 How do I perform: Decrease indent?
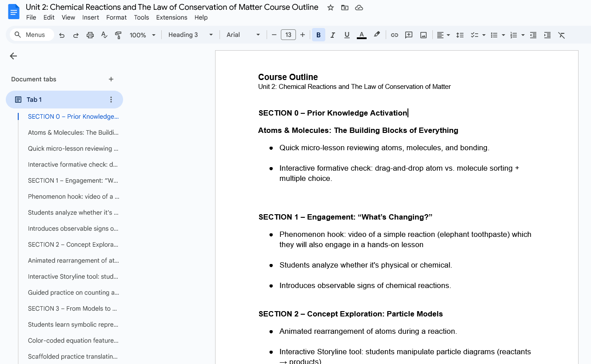pos(533,35)
